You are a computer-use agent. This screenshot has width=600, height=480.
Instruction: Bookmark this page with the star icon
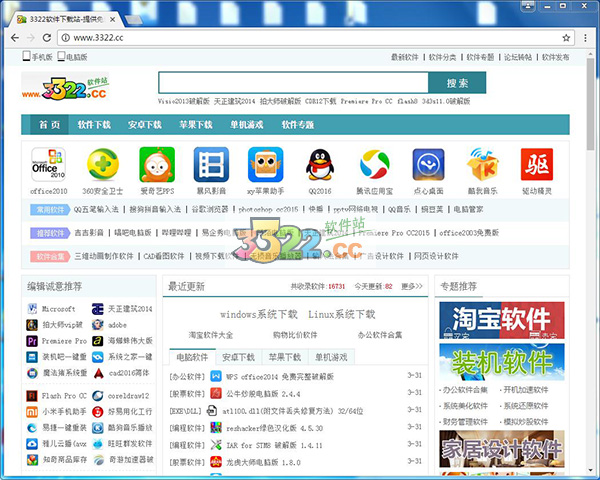pyautogui.click(x=566, y=38)
